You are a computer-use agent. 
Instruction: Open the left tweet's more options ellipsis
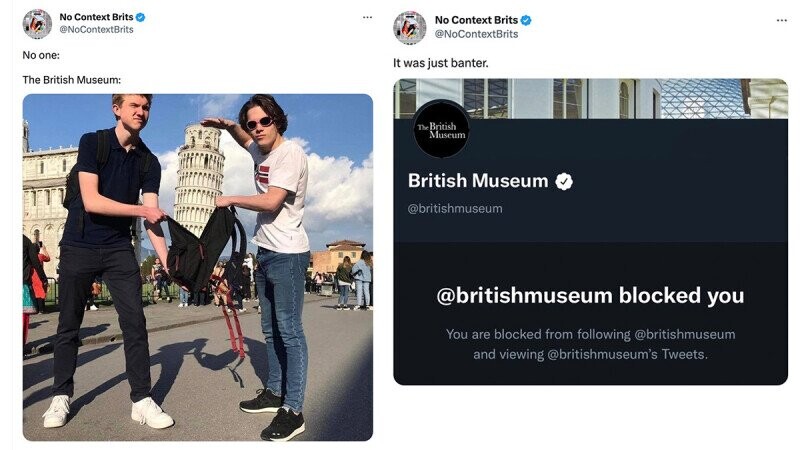367,17
